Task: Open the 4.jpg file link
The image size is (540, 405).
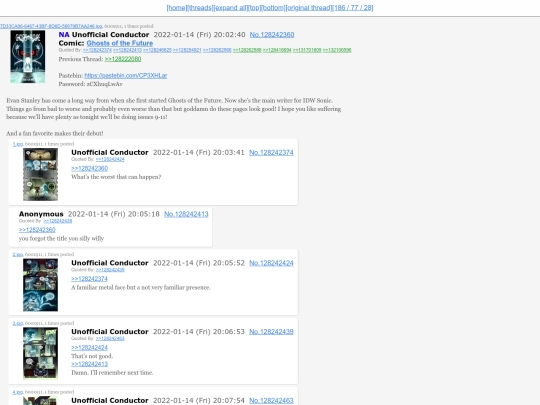Action: (18, 392)
